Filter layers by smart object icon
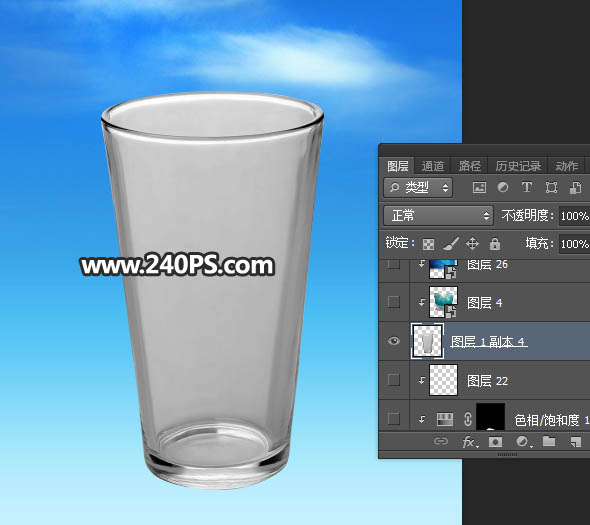This screenshot has height=525, width=590. click(575, 187)
